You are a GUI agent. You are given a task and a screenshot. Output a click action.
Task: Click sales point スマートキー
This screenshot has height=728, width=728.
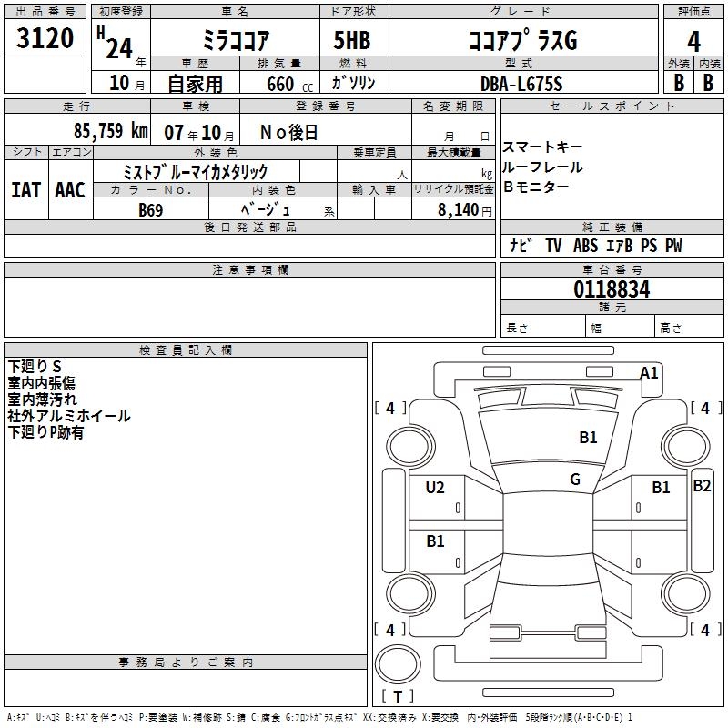click(542, 147)
